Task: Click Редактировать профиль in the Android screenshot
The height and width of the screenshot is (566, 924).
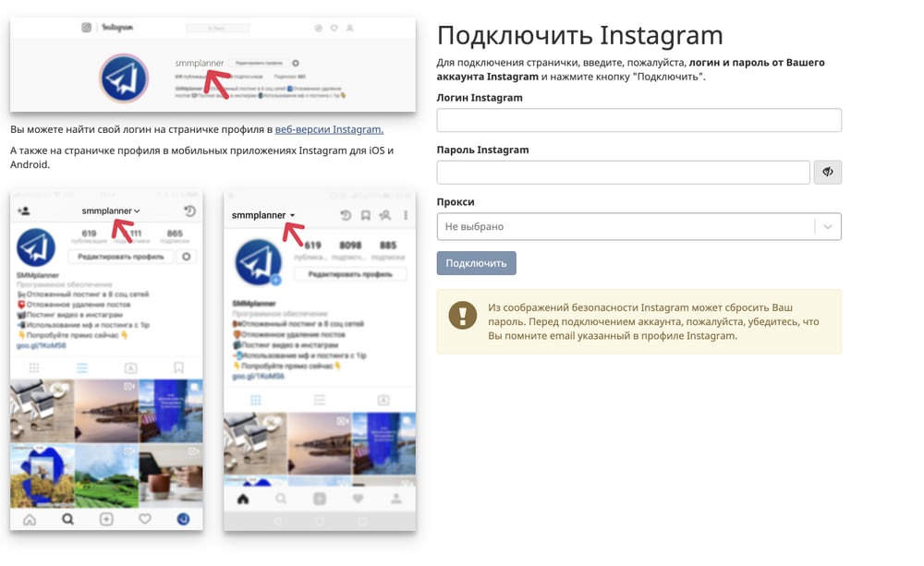Action: [350, 274]
